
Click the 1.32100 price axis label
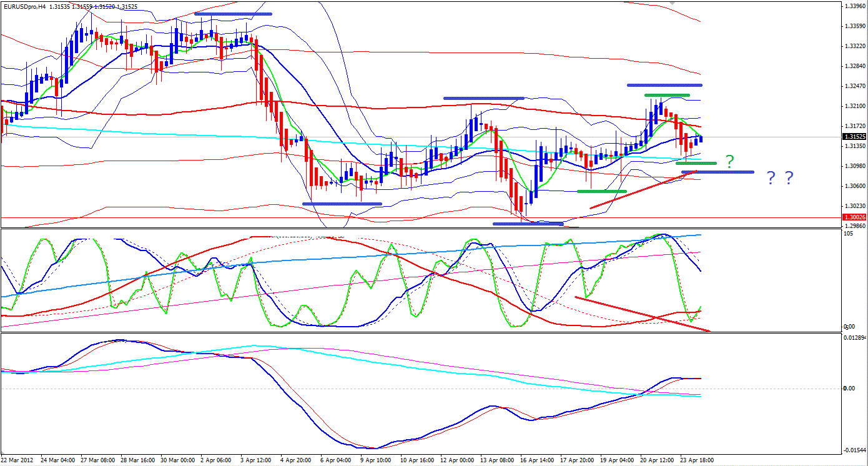pyautogui.click(x=854, y=106)
